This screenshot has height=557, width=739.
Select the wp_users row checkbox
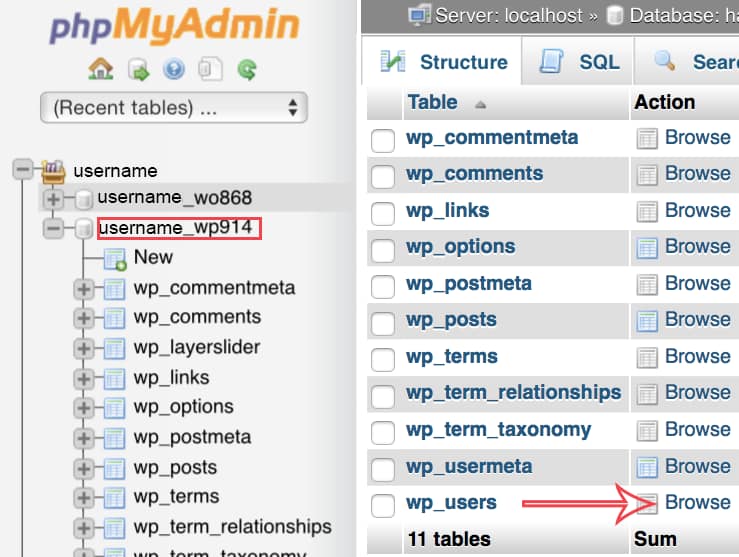point(383,504)
